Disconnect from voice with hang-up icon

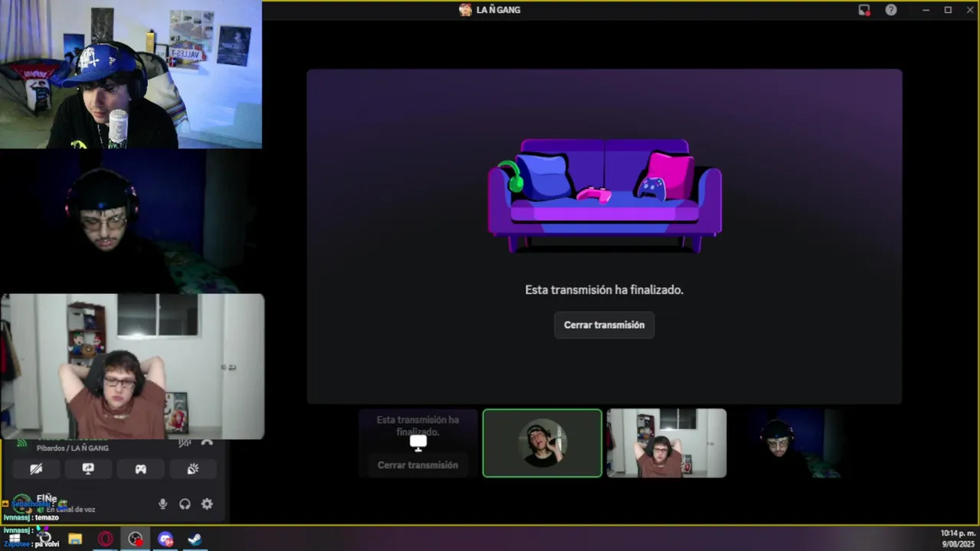[x=207, y=443]
